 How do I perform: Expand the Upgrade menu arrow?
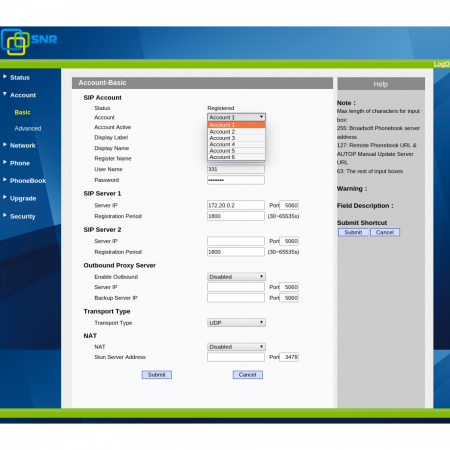coord(5,197)
